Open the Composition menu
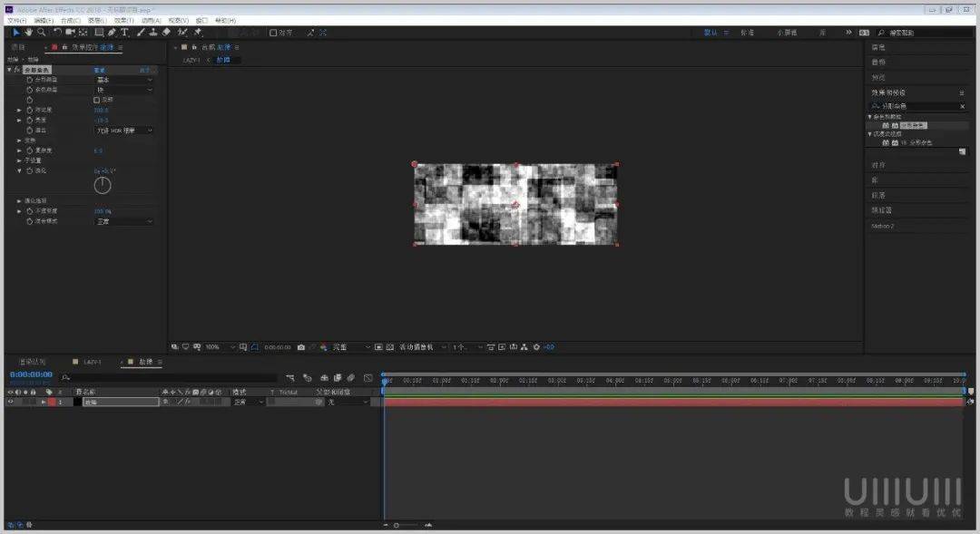Screen dimensions: 980x534 pyautogui.click(x=70, y=21)
